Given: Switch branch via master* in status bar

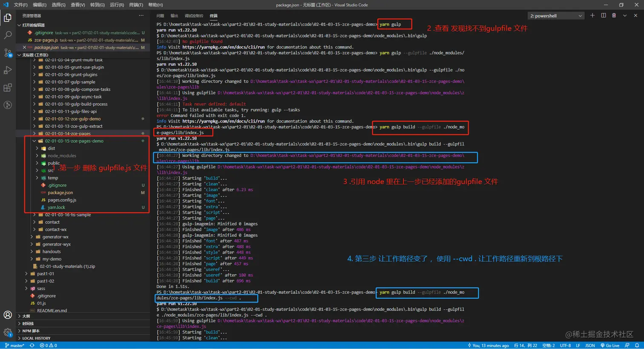Looking at the screenshot, I should click(x=14, y=346).
